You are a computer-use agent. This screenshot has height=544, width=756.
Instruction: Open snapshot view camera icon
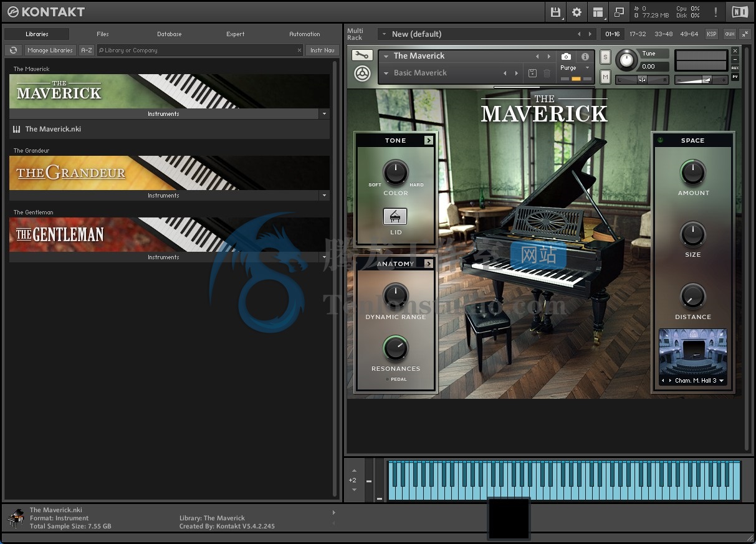pyautogui.click(x=566, y=56)
